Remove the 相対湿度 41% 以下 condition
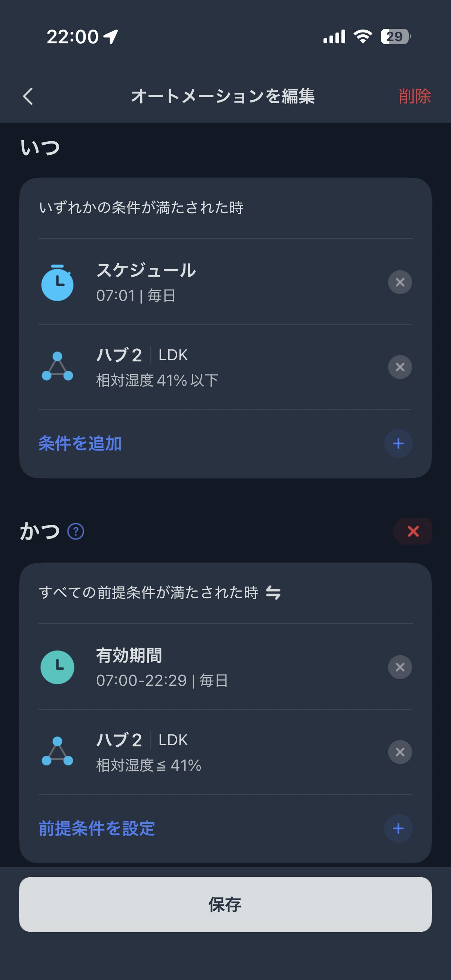 400,367
